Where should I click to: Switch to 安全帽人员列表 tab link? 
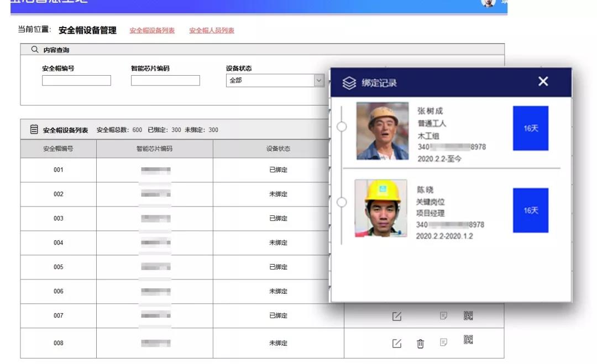[x=212, y=30]
